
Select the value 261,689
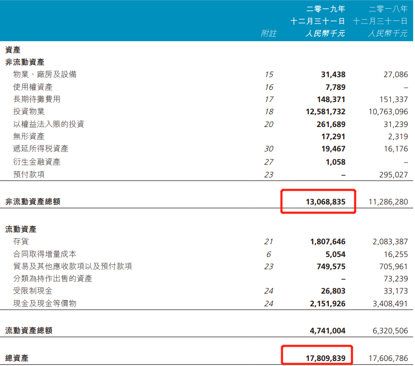click(331, 125)
